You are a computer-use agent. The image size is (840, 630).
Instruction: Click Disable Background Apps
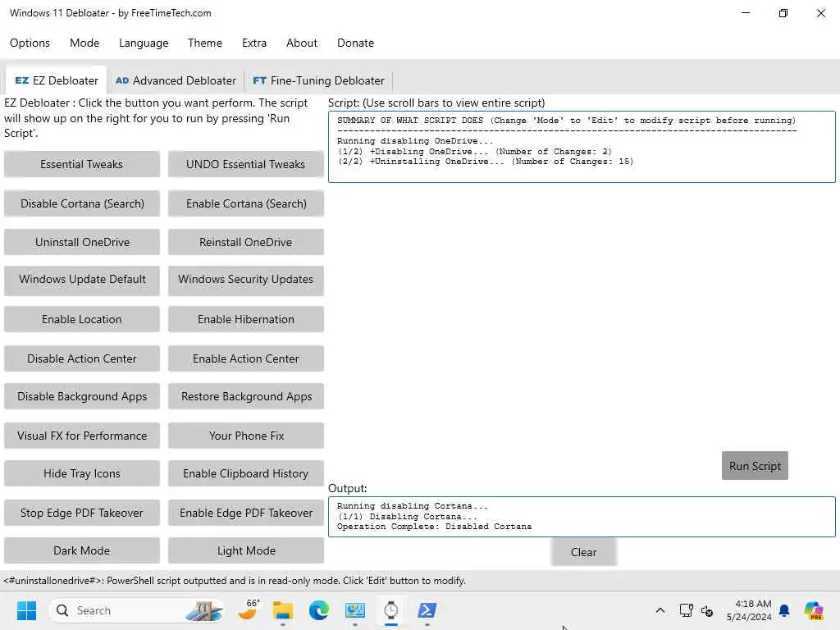tap(81, 396)
